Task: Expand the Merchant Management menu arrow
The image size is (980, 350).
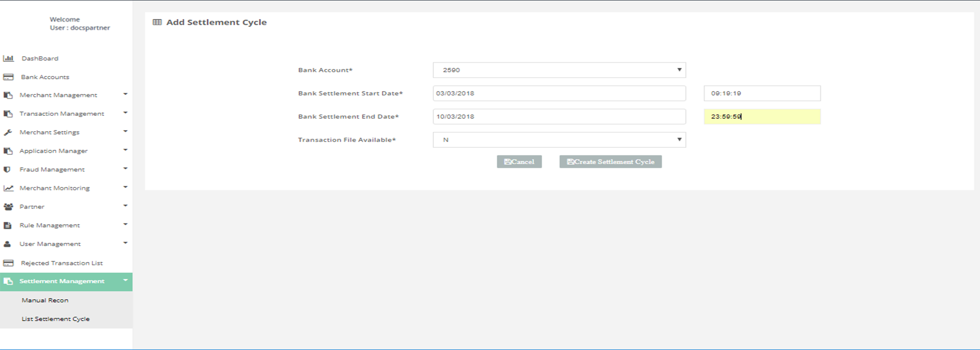Action: coord(125,94)
